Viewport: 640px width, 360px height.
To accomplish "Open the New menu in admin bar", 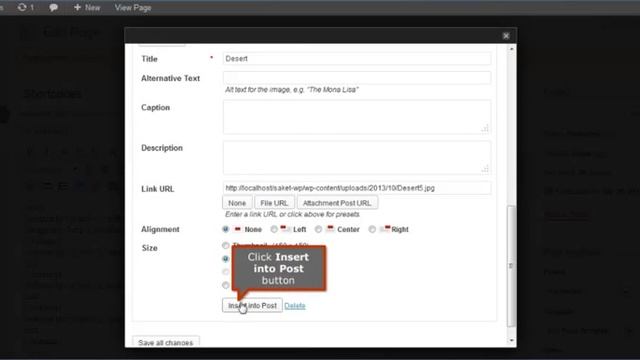I will tap(87, 7).
